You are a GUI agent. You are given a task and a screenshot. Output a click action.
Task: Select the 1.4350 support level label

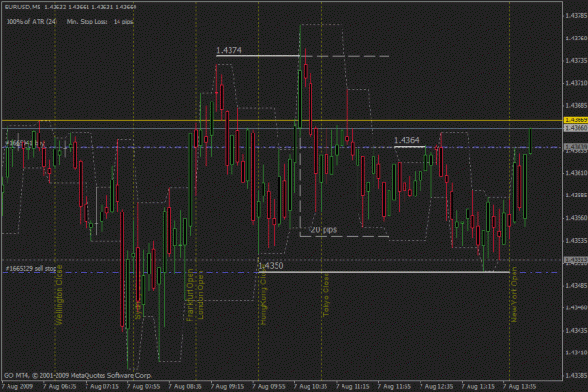(x=271, y=266)
